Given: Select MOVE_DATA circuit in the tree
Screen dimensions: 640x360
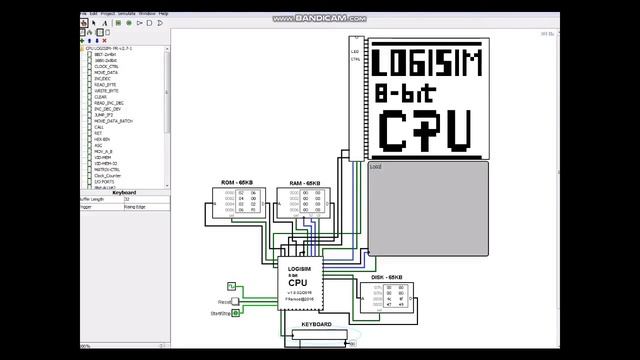Looking at the screenshot, I should click(106, 73).
